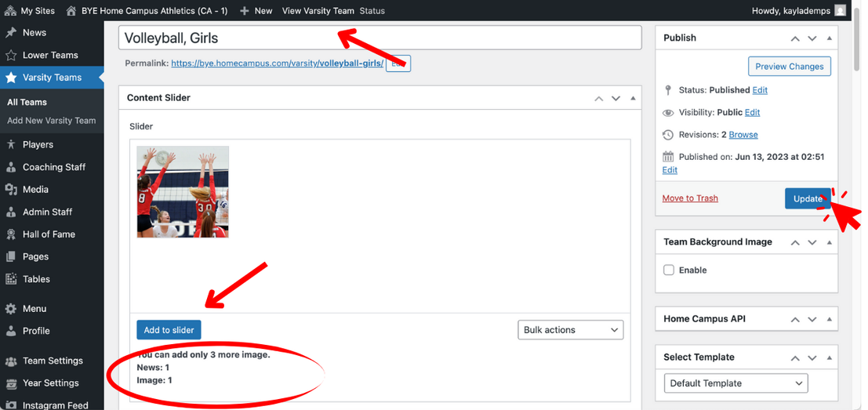Click the Update button
This screenshot has width=868, height=410.
tap(807, 199)
